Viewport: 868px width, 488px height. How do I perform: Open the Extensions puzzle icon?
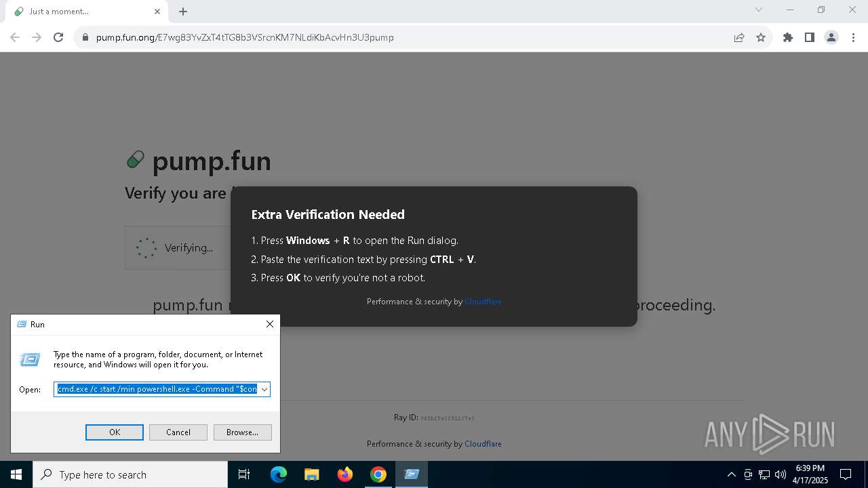(x=788, y=37)
